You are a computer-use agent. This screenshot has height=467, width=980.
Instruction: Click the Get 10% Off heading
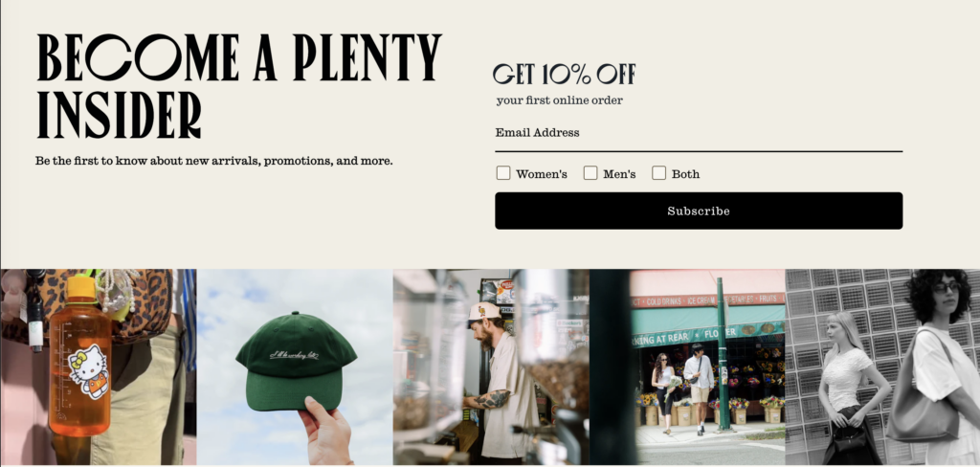pos(565,74)
